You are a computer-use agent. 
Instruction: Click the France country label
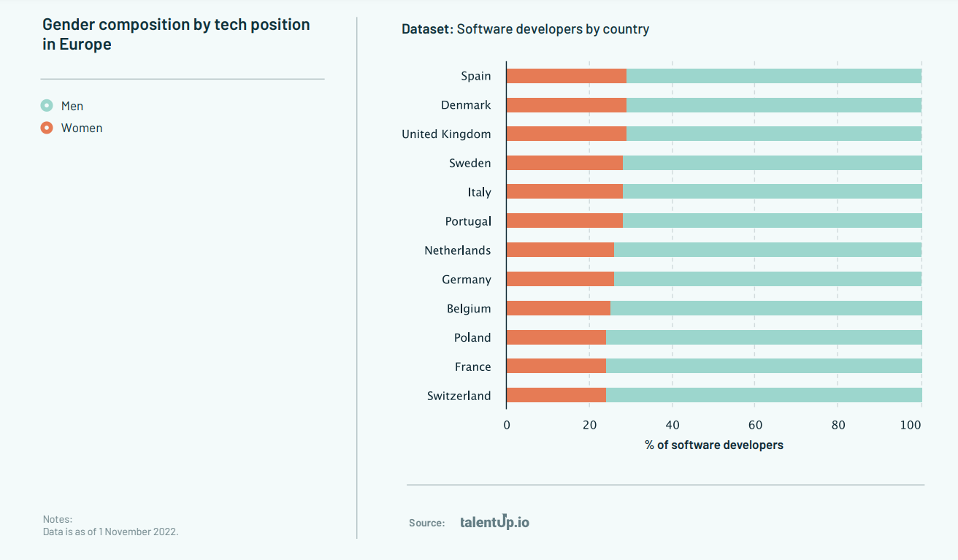coord(473,367)
